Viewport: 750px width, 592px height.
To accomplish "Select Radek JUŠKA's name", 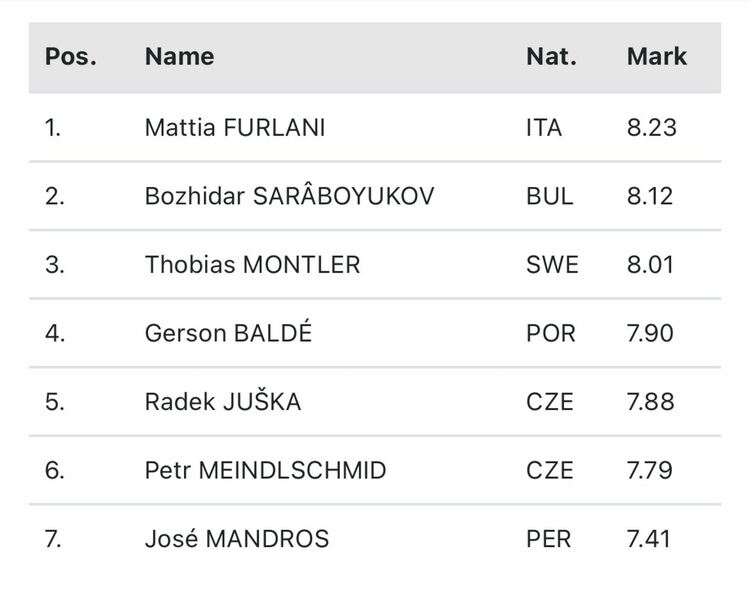I will pyautogui.click(x=222, y=401).
